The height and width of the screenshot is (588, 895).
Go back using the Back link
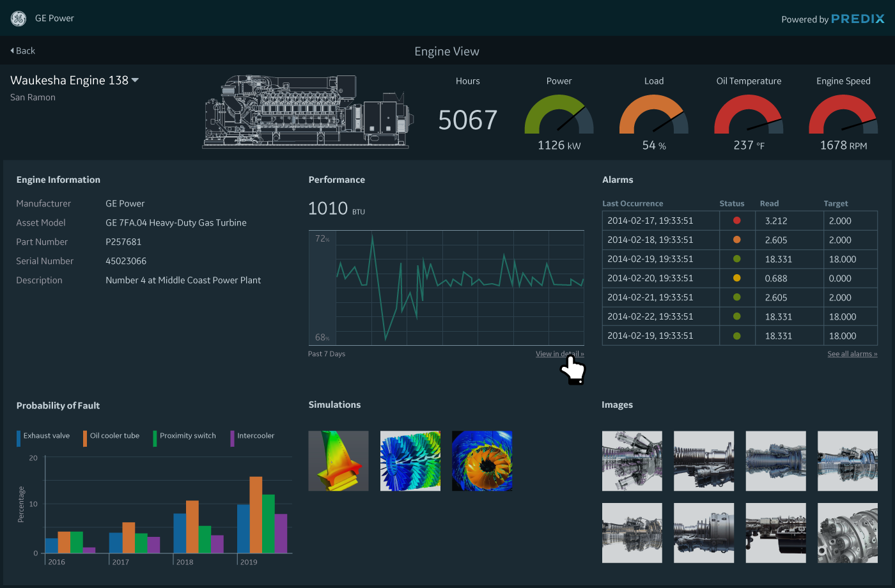[x=22, y=50]
